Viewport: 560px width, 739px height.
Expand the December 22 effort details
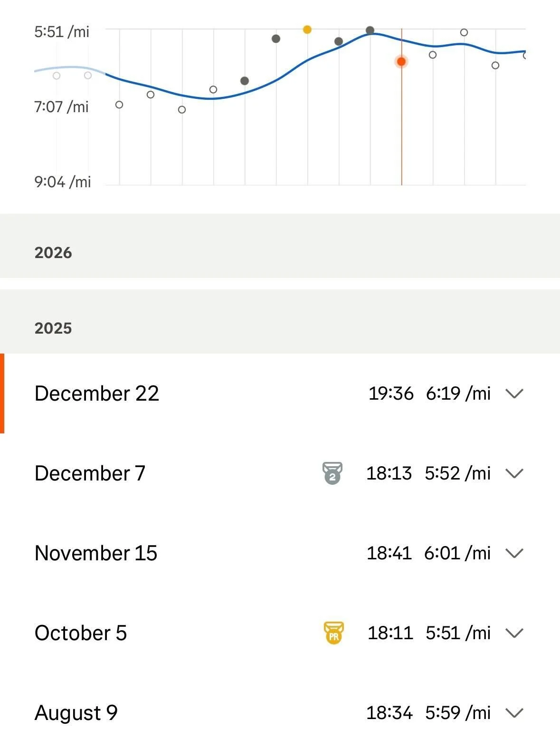point(514,393)
